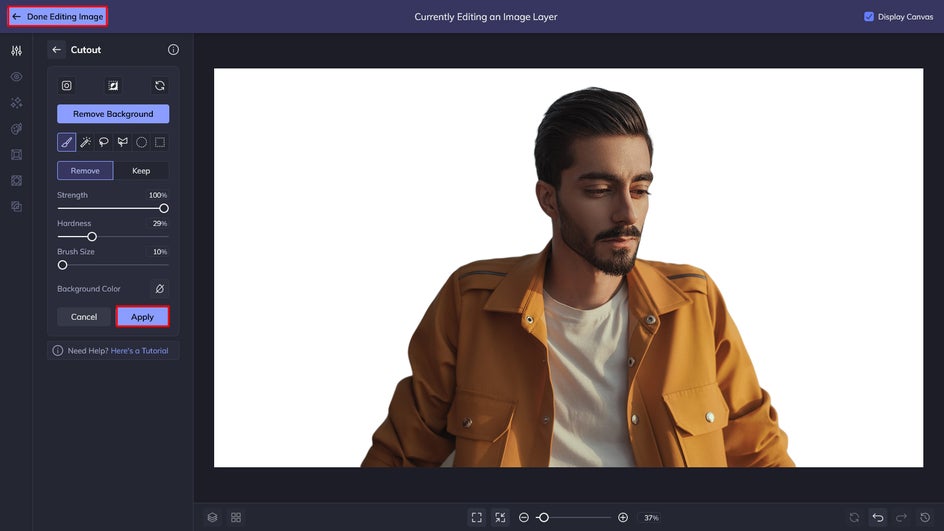The width and height of the screenshot is (944, 531).
Task: Click the invert selection icon
Action: [x=113, y=85]
